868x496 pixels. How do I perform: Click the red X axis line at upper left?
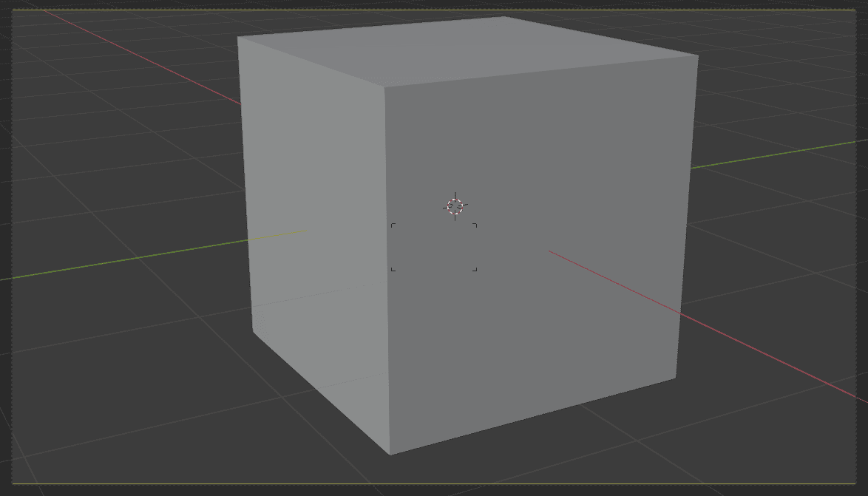pyautogui.click(x=148, y=58)
